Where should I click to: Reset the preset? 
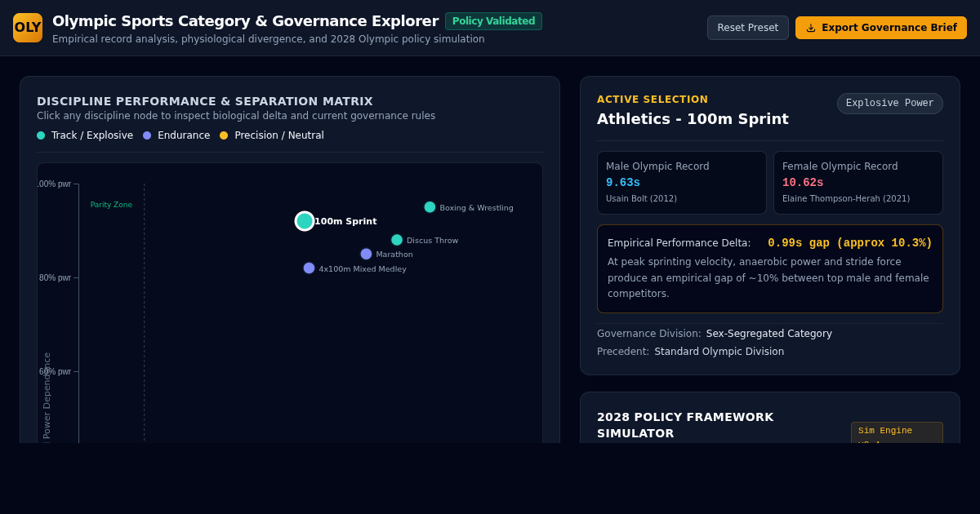pyautogui.click(x=748, y=28)
